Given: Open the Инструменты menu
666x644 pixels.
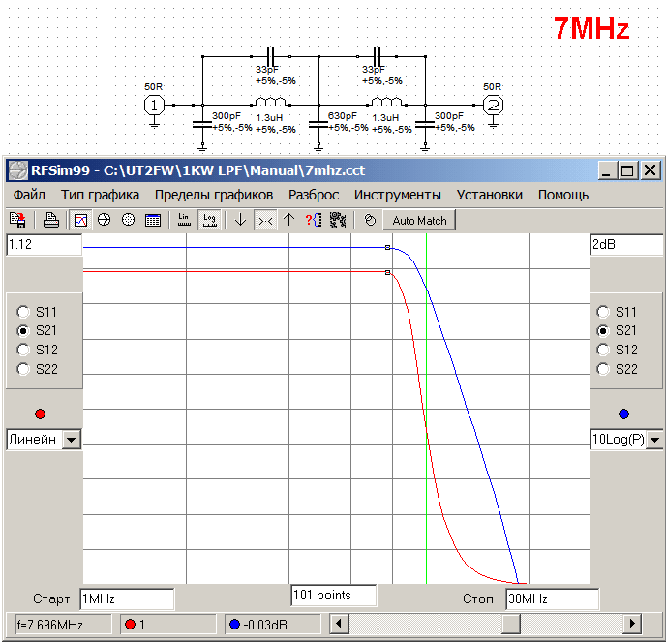Looking at the screenshot, I should click(397, 195).
